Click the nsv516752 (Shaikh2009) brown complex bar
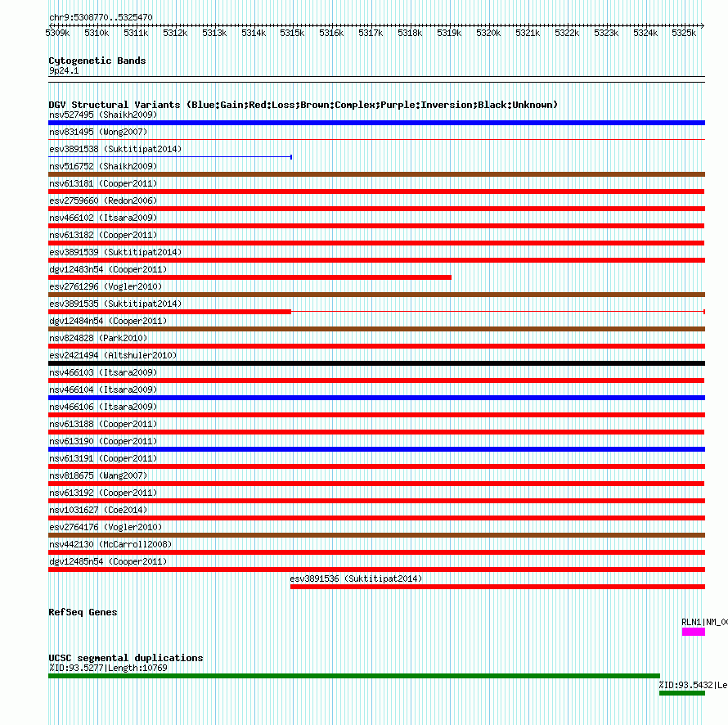 pyautogui.click(x=376, y=174)
